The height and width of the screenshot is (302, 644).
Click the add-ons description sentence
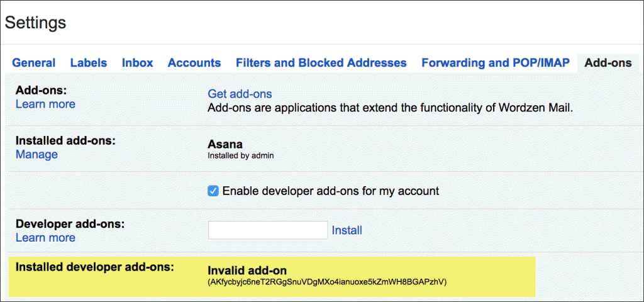(390, 108)
